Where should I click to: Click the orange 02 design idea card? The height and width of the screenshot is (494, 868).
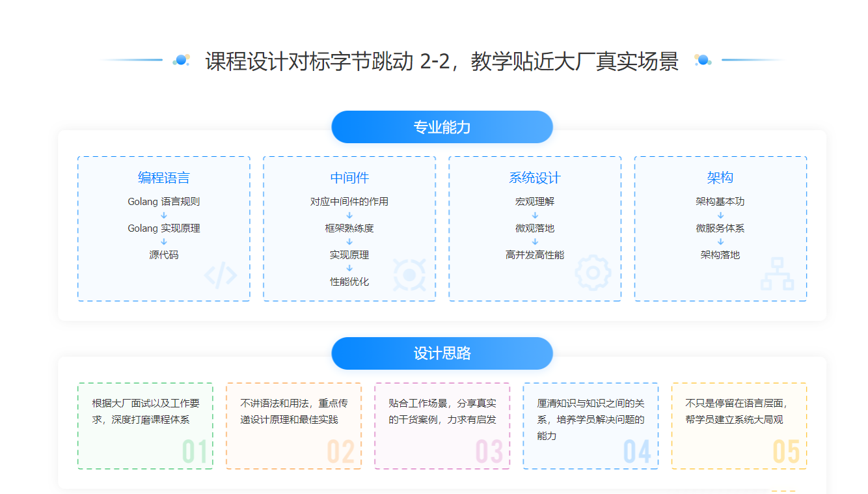pyautogui.click(x=293, y=426)
